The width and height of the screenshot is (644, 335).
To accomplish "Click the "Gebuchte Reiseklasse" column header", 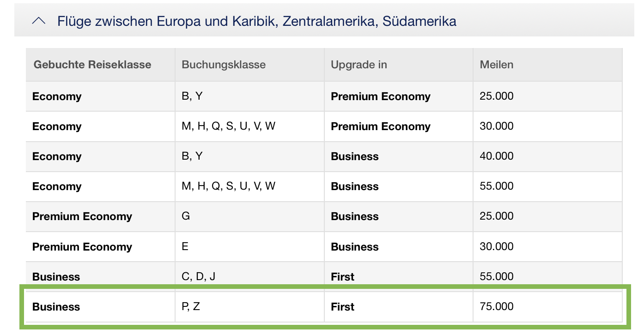I will click(92, 65).
